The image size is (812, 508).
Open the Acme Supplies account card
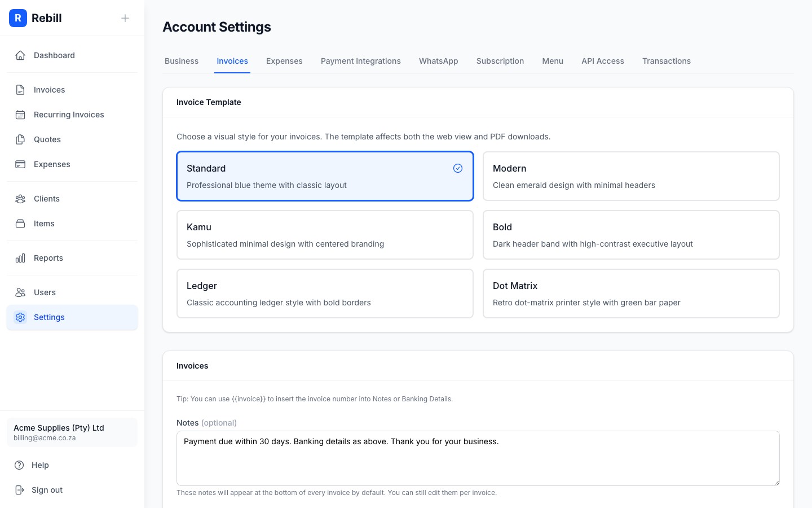point(72,432)
